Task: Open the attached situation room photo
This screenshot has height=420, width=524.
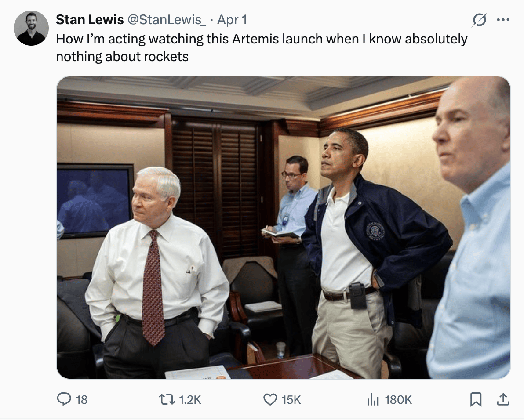Action: [283, 227]
